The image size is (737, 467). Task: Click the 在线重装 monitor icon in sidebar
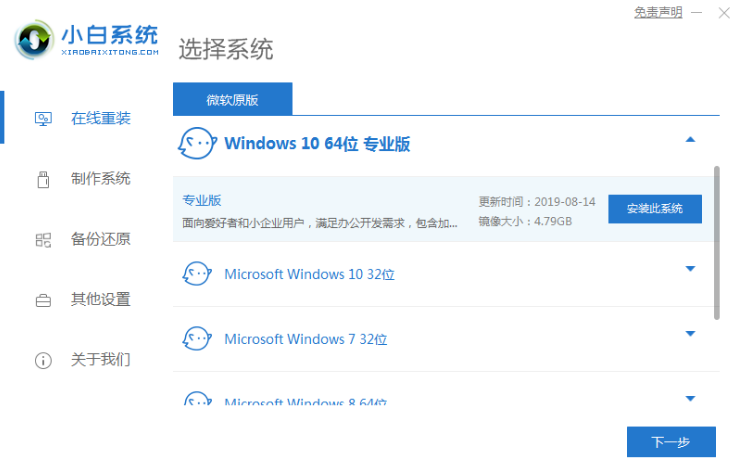(43, 119)
